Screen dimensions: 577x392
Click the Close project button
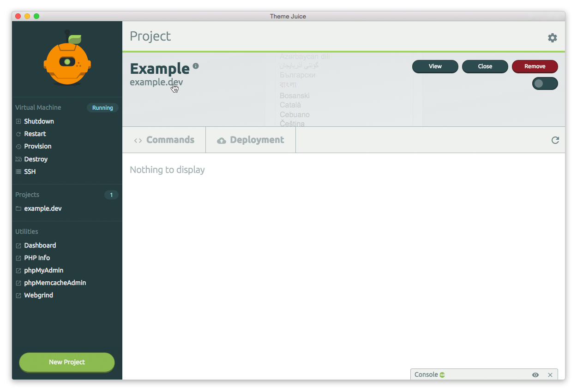coord(485,66)
